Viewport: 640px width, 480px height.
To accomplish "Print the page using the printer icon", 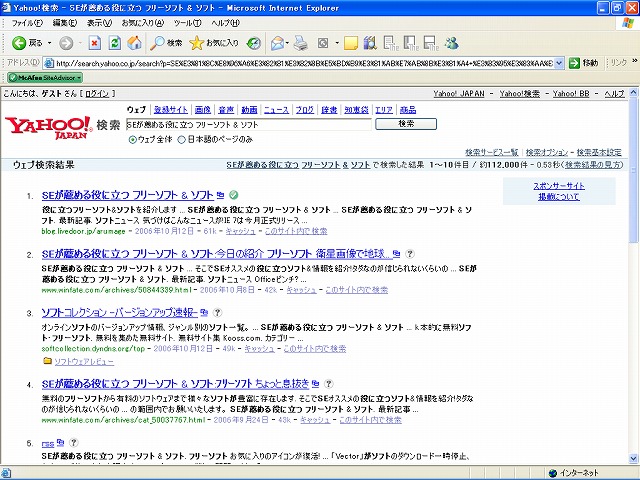I will 301,43.
